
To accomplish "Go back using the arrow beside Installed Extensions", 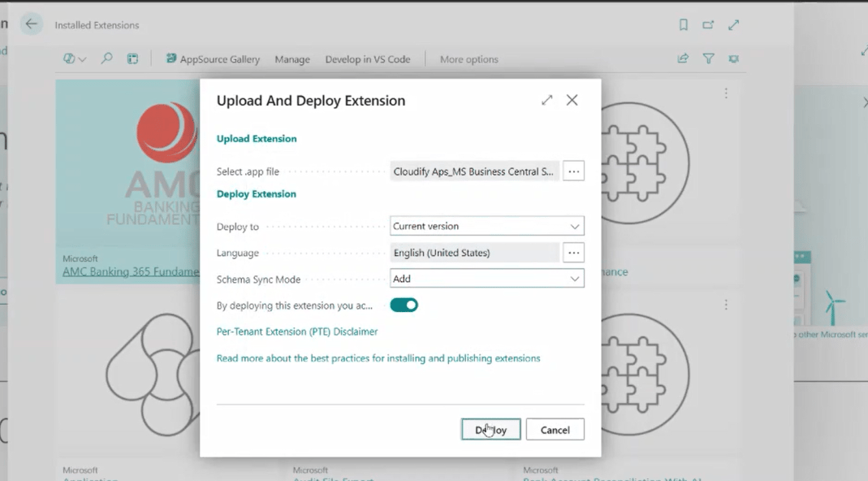I will 32,24.
